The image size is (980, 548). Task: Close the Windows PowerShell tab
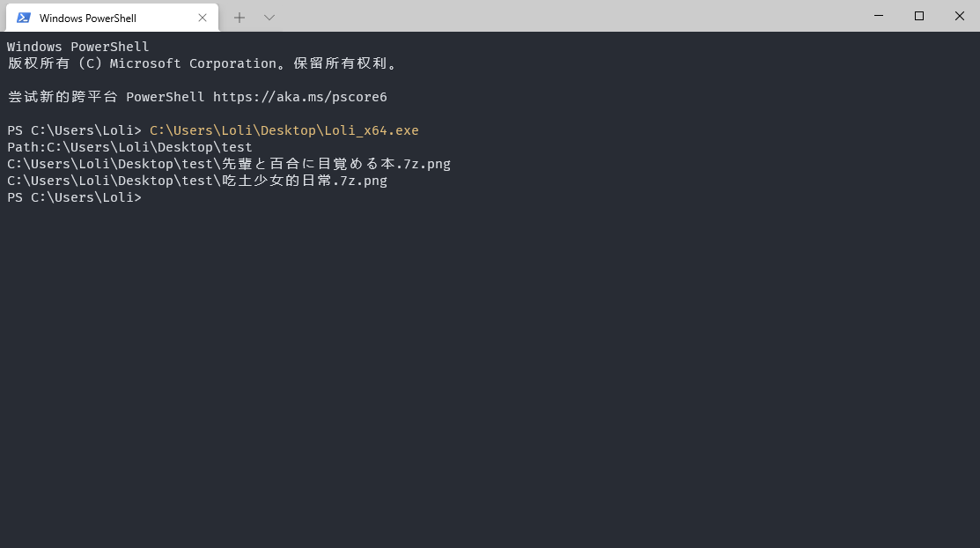pyautogui.click(x=203, y=18)
